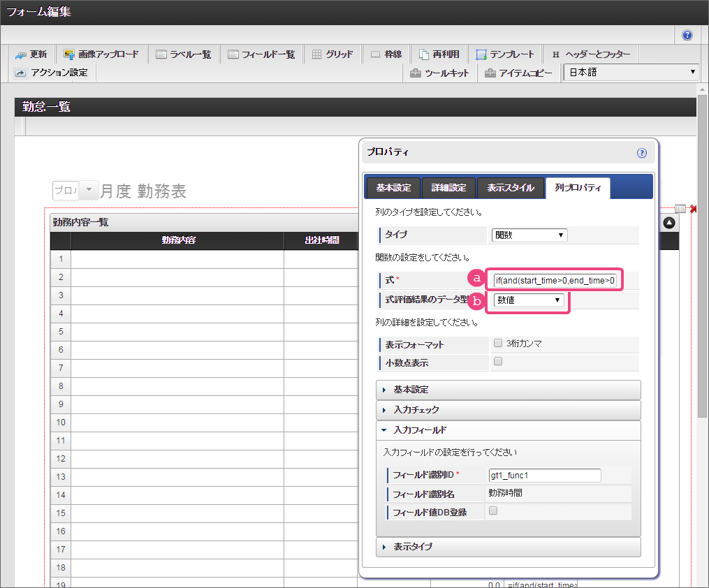This screenshot has width=709, height=588.
Task: Open 画像アップロード image upload tool
Action: (101, 54)
